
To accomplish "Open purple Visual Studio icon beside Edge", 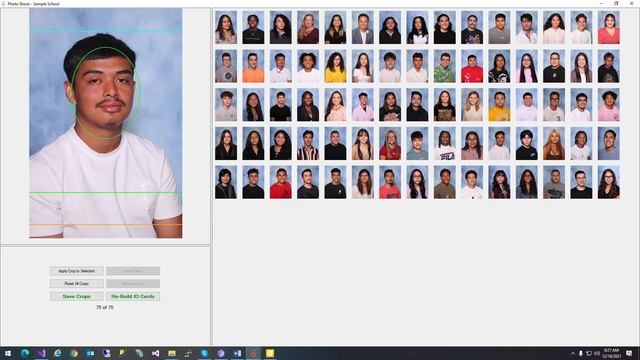I will point(41,353).
